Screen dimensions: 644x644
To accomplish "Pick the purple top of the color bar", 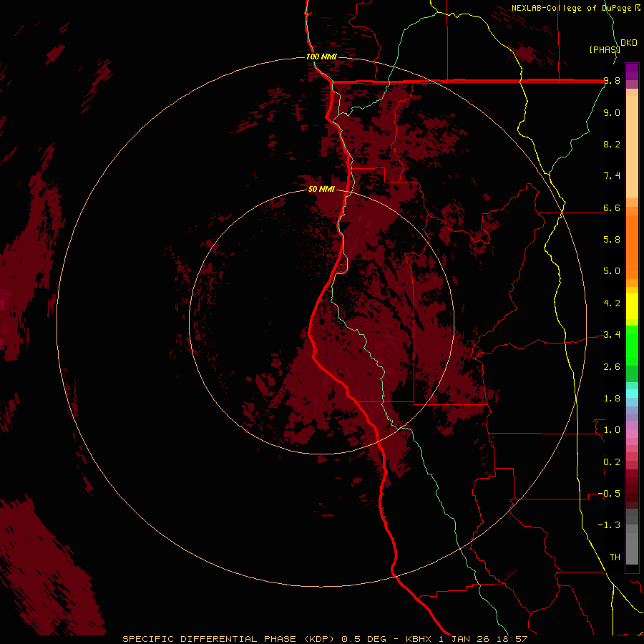I will [632, 72].
